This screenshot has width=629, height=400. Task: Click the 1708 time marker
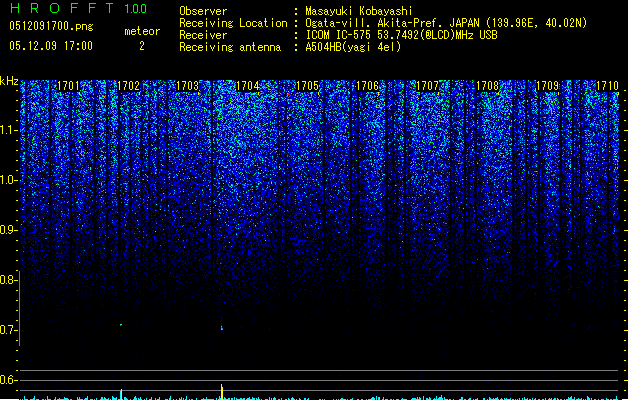[487, 86]
